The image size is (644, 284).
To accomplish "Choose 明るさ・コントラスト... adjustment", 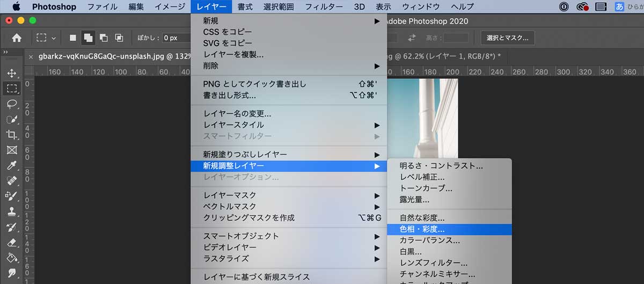I will (450, 166).
